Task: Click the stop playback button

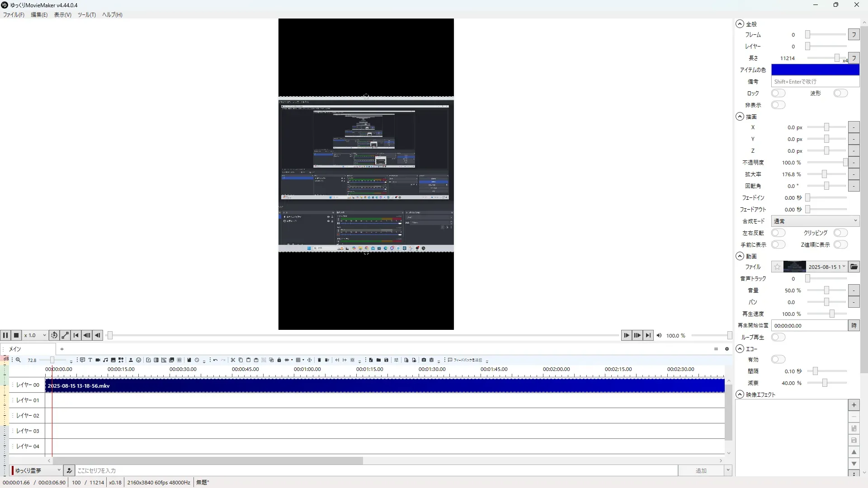Action: (x=16, y=335)
